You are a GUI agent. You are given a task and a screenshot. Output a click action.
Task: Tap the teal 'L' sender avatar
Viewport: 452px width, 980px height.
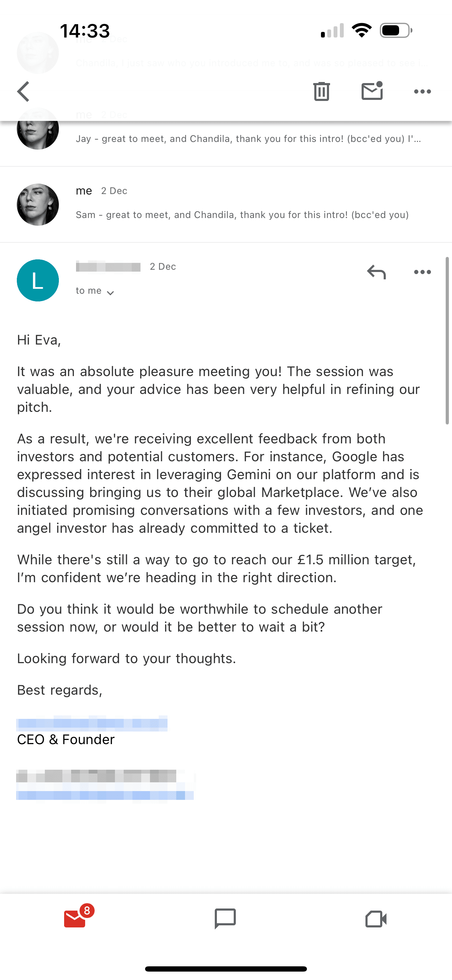[38, 280]
